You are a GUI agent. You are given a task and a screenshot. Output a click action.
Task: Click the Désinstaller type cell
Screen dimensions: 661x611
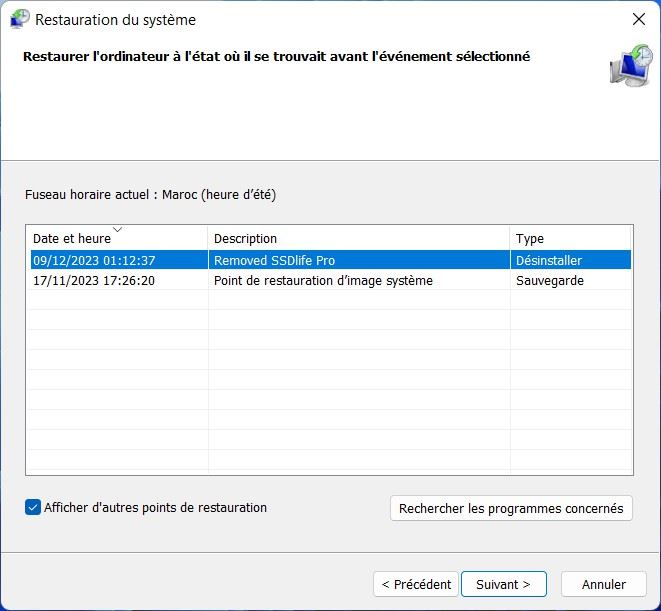coord(548,260)
